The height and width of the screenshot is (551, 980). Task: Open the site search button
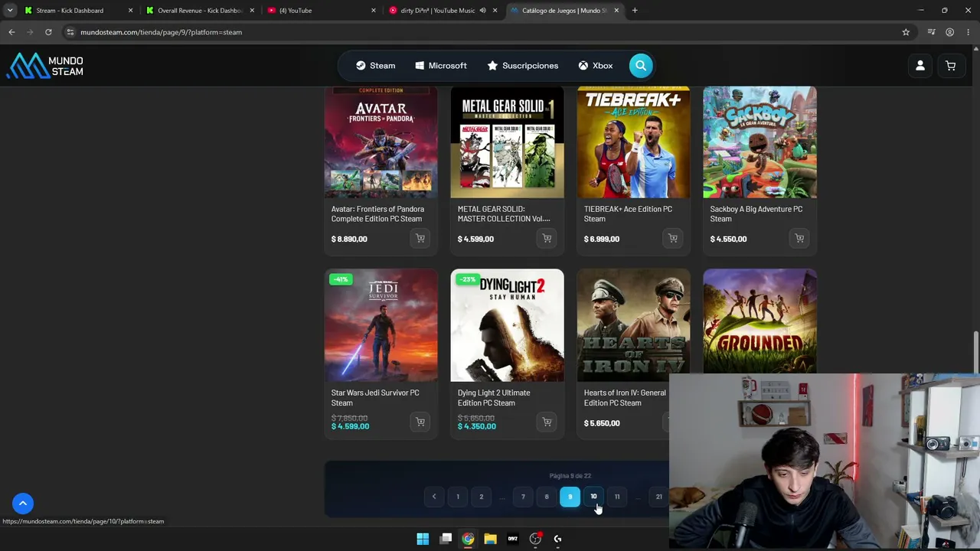click(641, 65)
